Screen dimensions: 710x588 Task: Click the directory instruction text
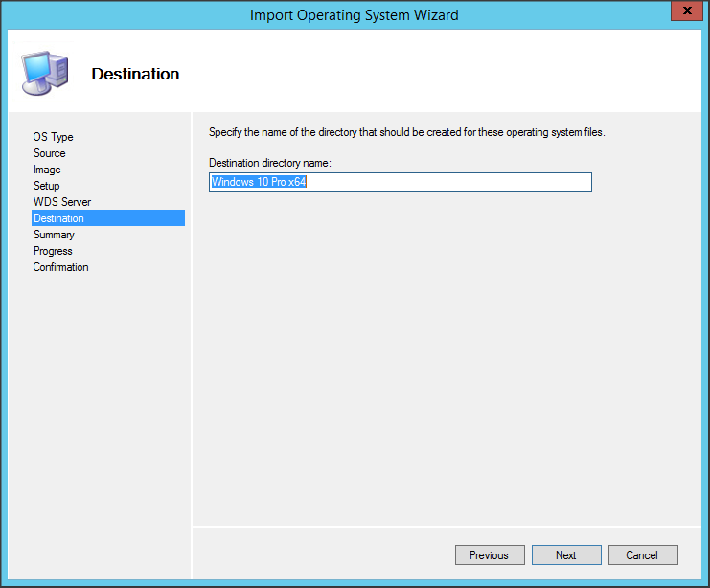(x=406, y=132)
